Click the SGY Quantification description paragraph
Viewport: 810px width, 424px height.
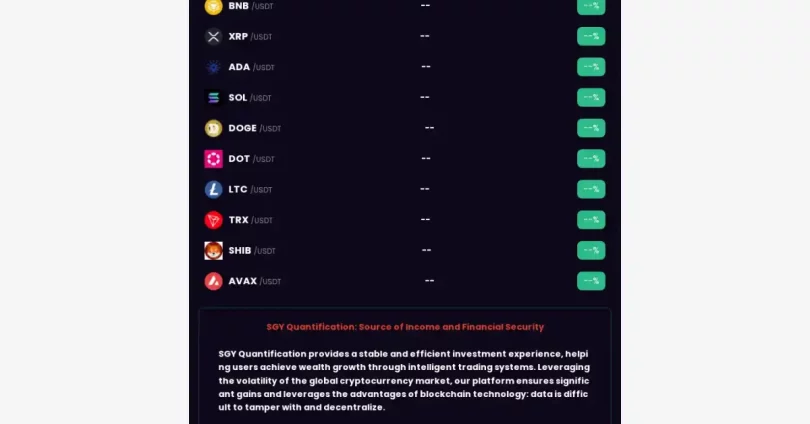click(x=404, y=381)
